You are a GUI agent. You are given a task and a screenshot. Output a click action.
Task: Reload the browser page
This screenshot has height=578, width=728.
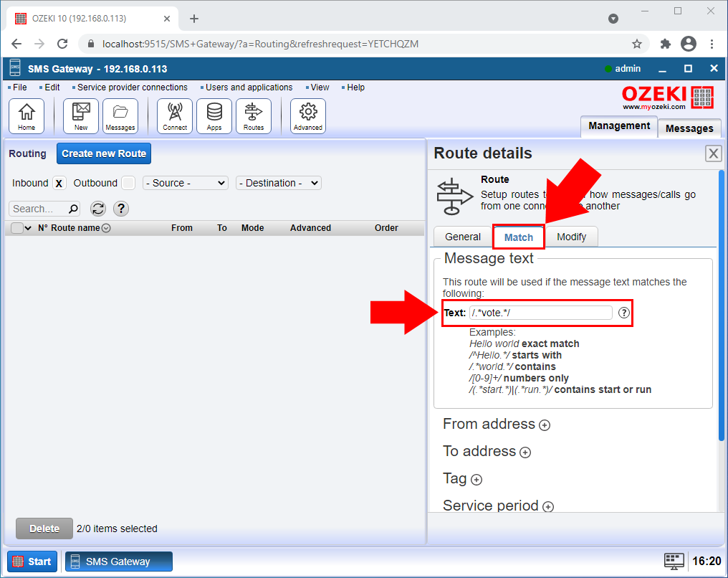pyautogui.click(x=62, y=44)
